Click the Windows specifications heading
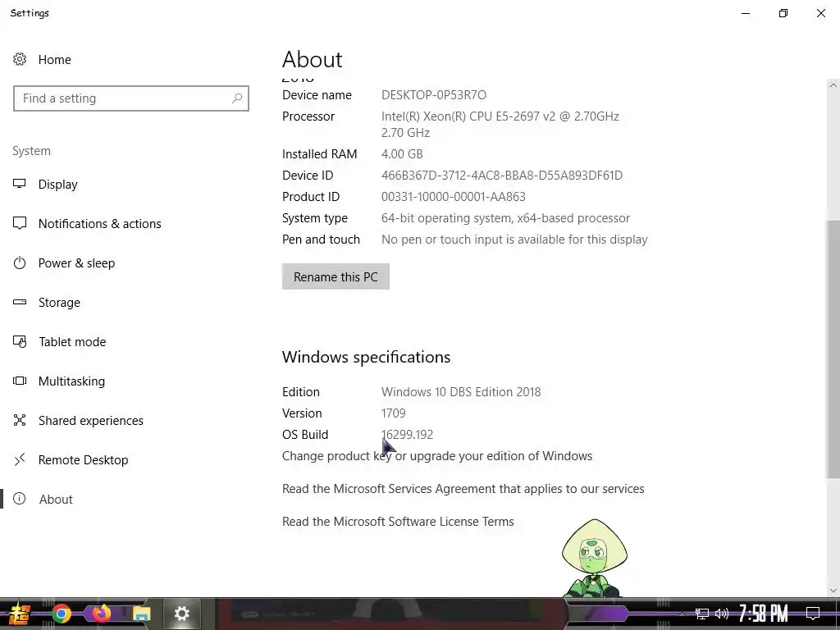This screenshot has width=840, height=630. coord(367,357)
